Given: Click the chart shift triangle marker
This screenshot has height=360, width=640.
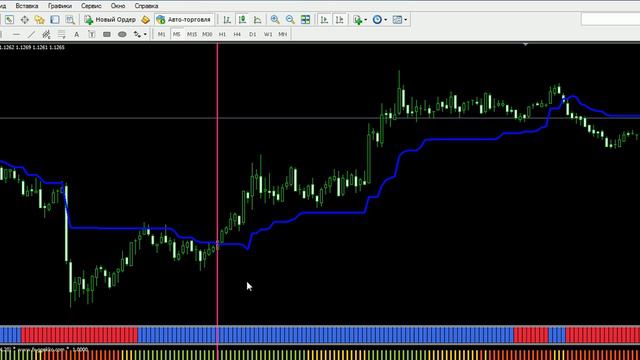Looking at the screenshot, I should (526, 44).
